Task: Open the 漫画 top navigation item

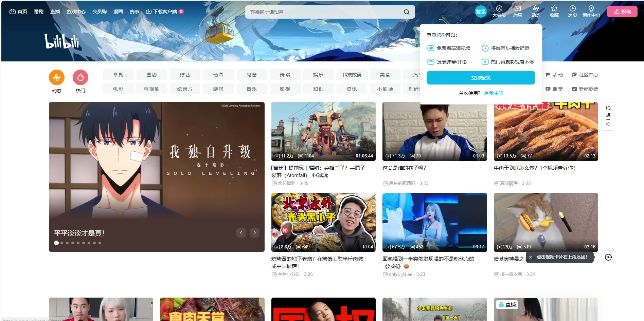Action: [x=118, y=12]
